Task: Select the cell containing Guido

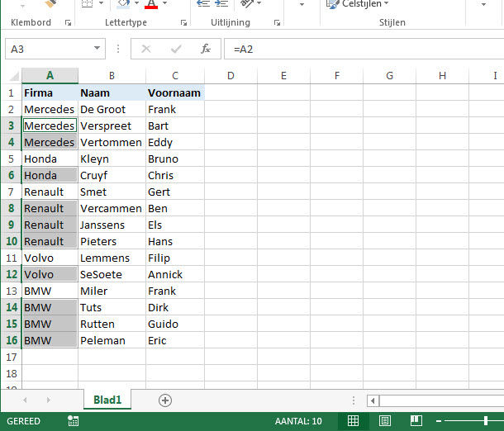Action: point(175,324)
